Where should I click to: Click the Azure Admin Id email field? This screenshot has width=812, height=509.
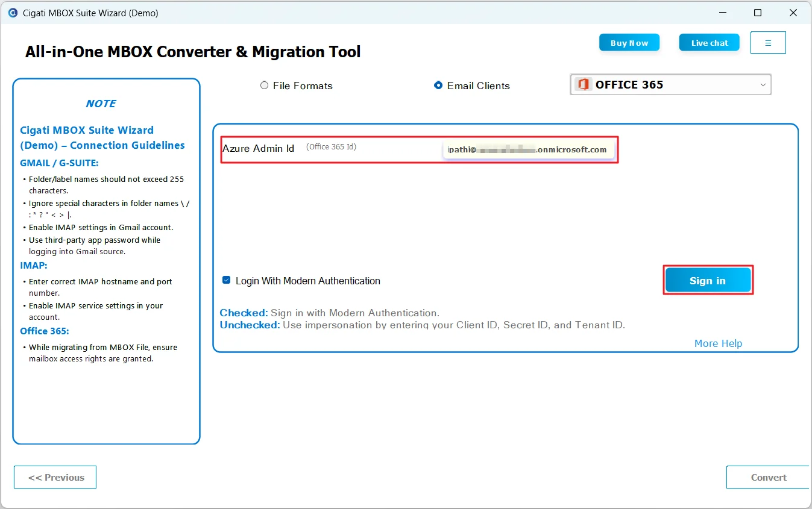(529, 150)
